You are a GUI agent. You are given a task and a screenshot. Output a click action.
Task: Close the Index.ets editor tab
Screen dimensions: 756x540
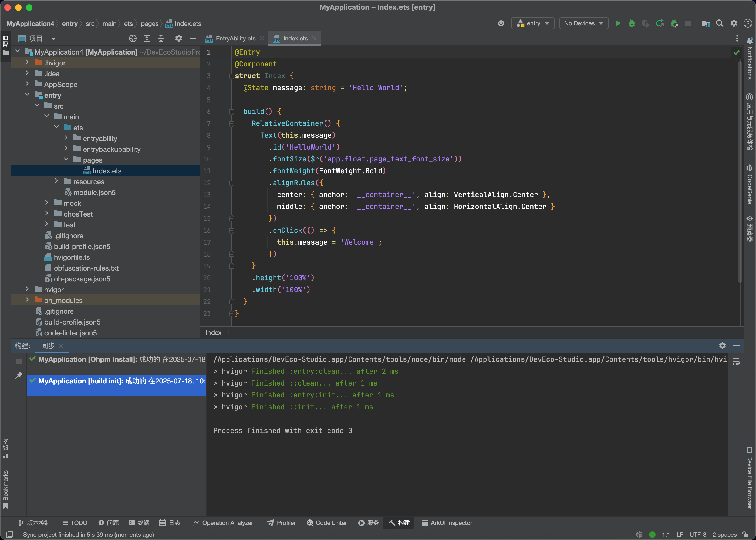[x=314, y=39]
